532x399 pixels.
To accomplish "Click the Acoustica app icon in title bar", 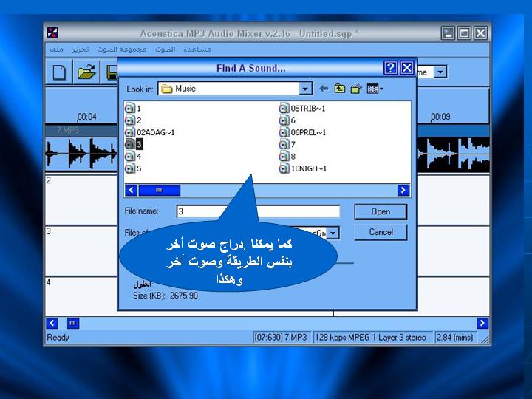I will coord(52,33).
